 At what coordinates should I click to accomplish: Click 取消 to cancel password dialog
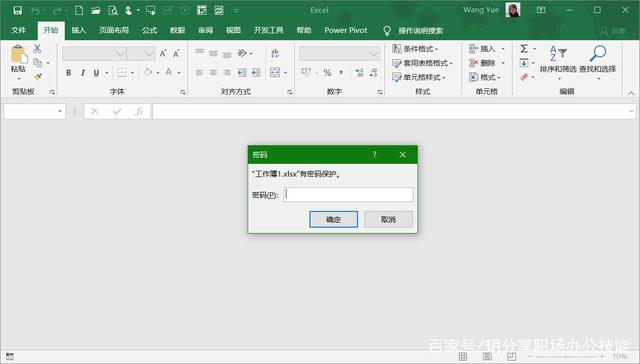[388, 220]
